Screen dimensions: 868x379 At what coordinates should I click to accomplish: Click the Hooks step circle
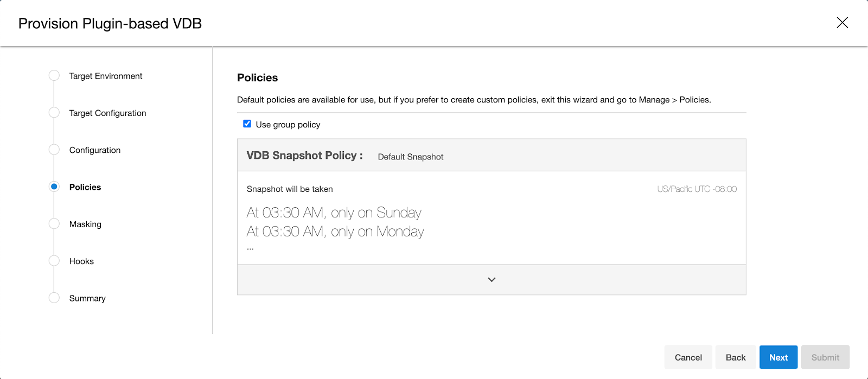tap(54, 261)
